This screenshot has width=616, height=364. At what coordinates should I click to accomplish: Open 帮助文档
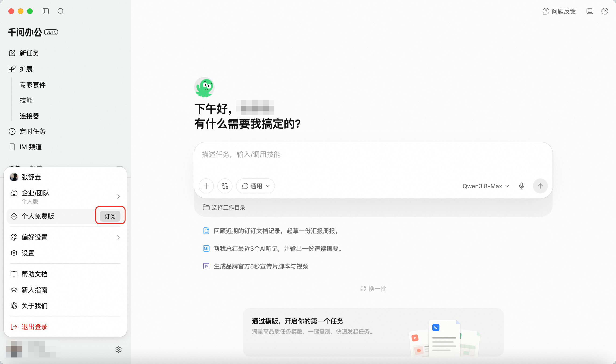[x=65, y=274]
